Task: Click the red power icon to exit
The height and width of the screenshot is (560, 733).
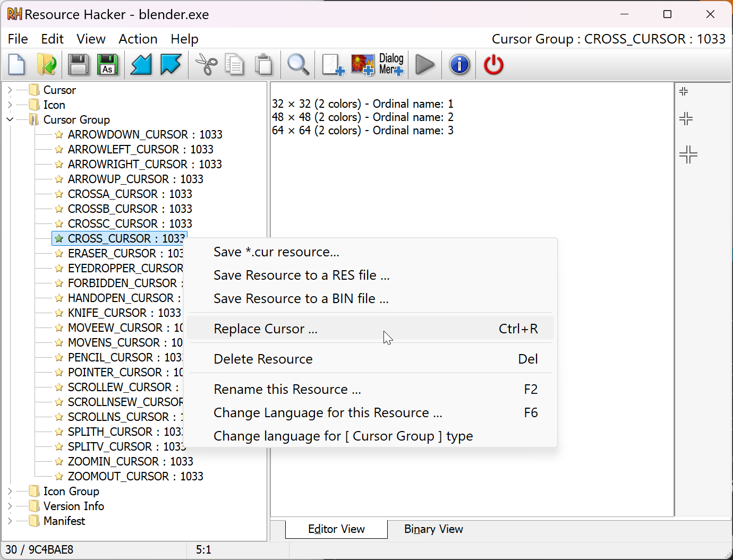Action: (x=493, y=65)
